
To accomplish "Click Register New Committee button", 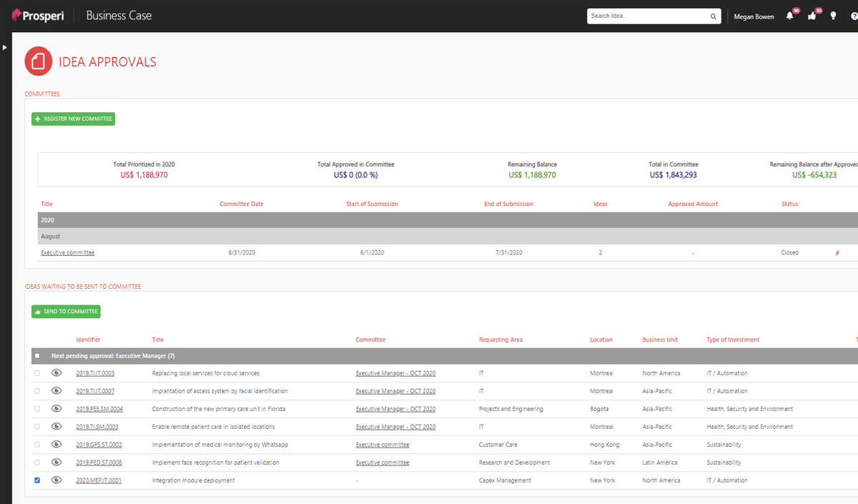I will [73, 119].
